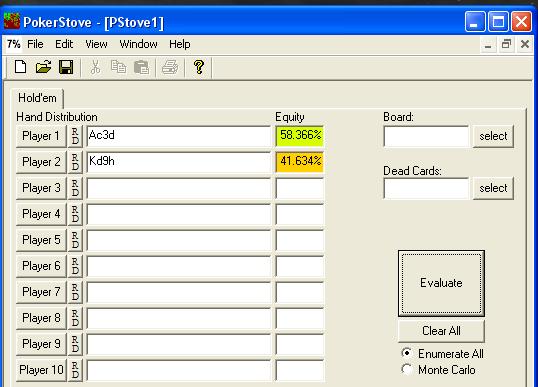Click Player 1 hand field showing Ac3d
This screenshot has height=387, width=538.
click(178, 136)
